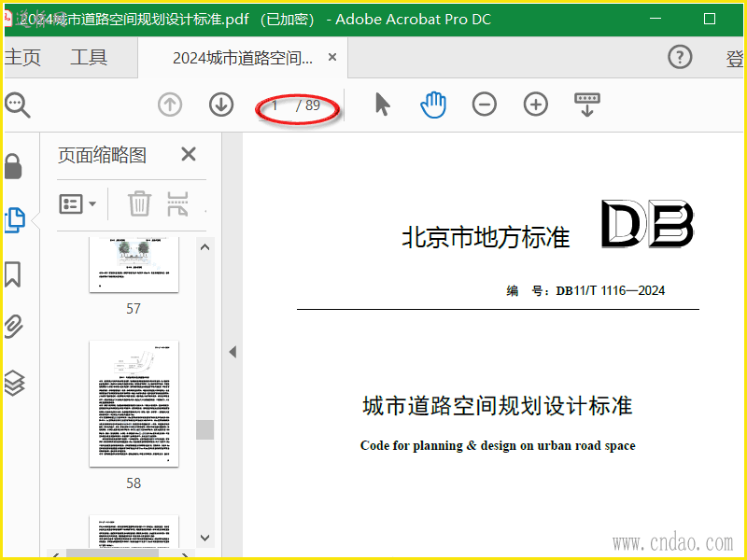Go to the next page arrow

(221, 105)
